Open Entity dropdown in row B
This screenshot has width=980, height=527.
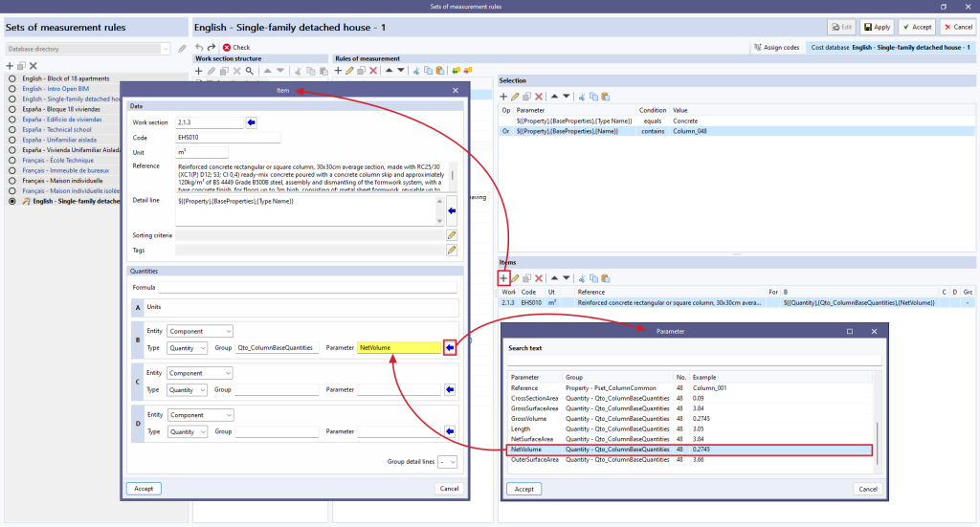[x=200, y=332]
